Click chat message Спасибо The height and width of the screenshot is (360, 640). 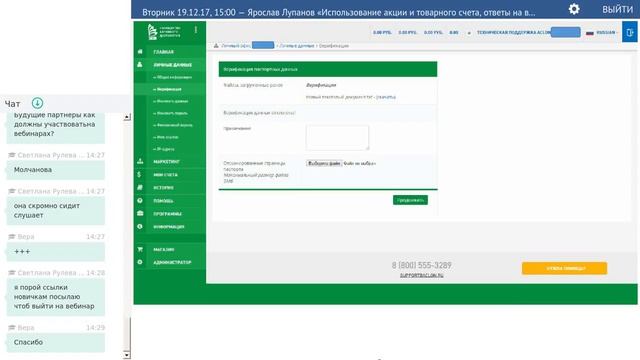pos(56,342)
